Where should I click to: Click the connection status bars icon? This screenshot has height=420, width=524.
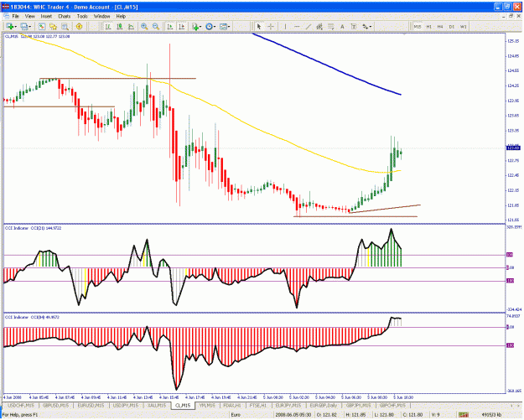tap(464, 415)
